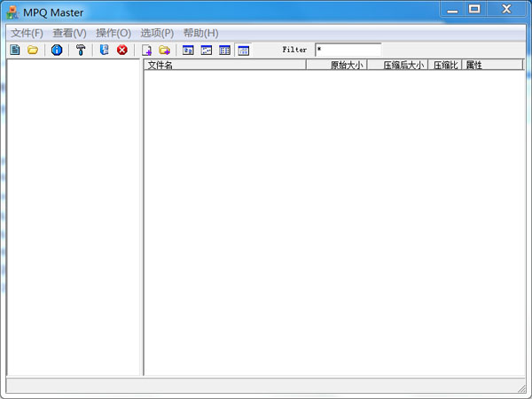Open the 选项(P) menu
Viewport: 532px width, 399px height.
(157, 33)
